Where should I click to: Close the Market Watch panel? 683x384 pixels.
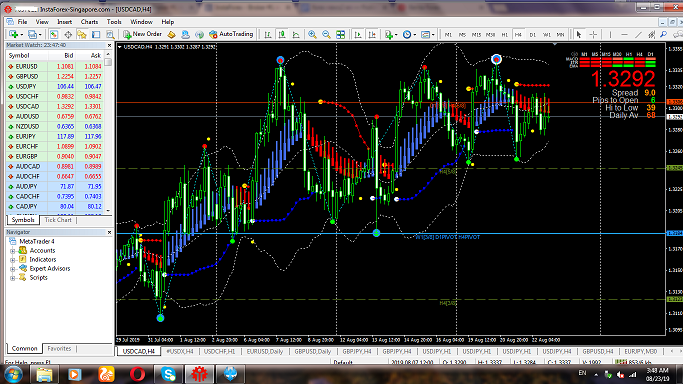(x=109, y=45)
